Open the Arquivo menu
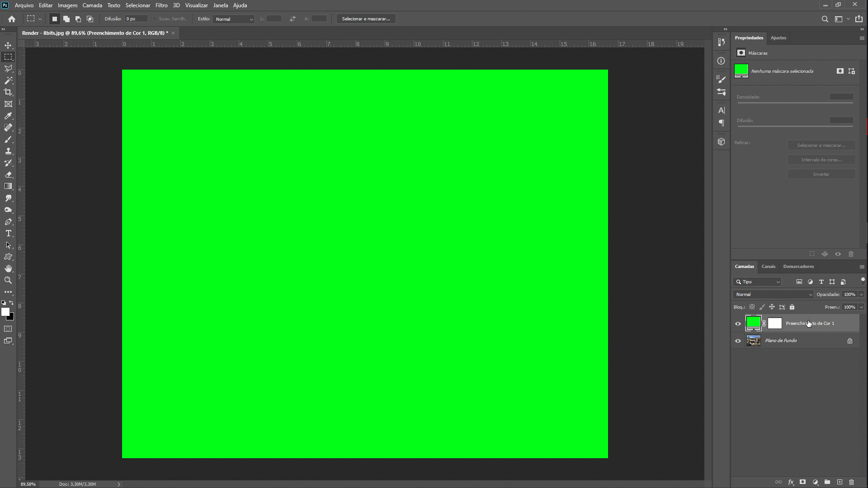Viewport: 868px width, 488px height. pyautogui.click(x=24, y=5)
